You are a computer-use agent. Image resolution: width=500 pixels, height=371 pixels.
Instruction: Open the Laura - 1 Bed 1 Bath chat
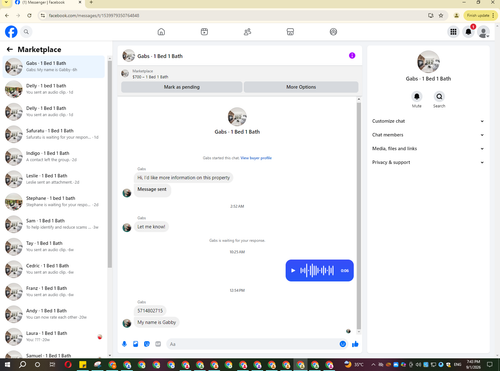pos(54,336)
